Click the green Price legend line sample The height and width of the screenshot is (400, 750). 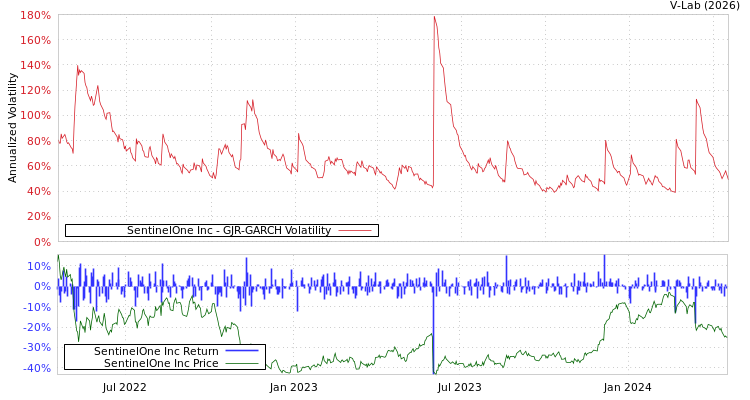coord(242,363)
